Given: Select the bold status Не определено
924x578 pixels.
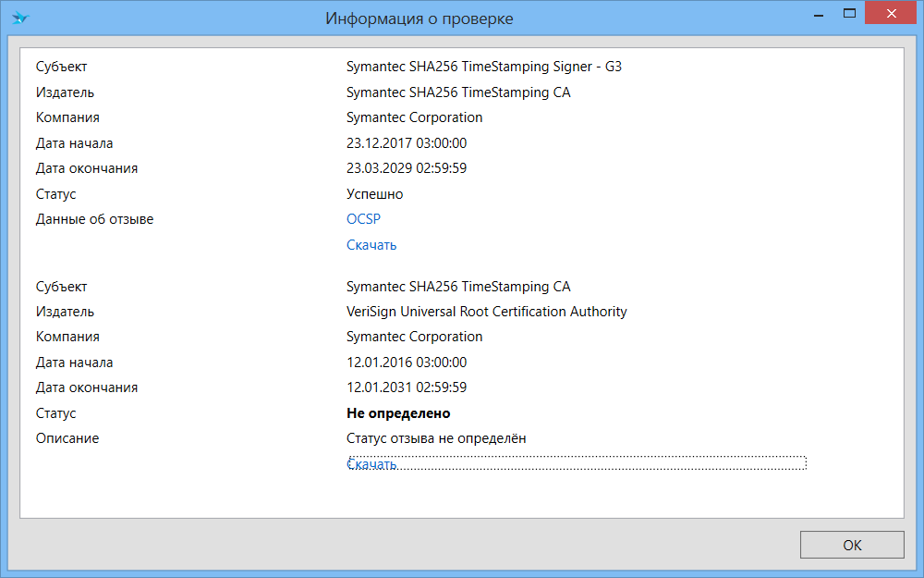Looking at the screenshot, I should click(x=398, y=413).
